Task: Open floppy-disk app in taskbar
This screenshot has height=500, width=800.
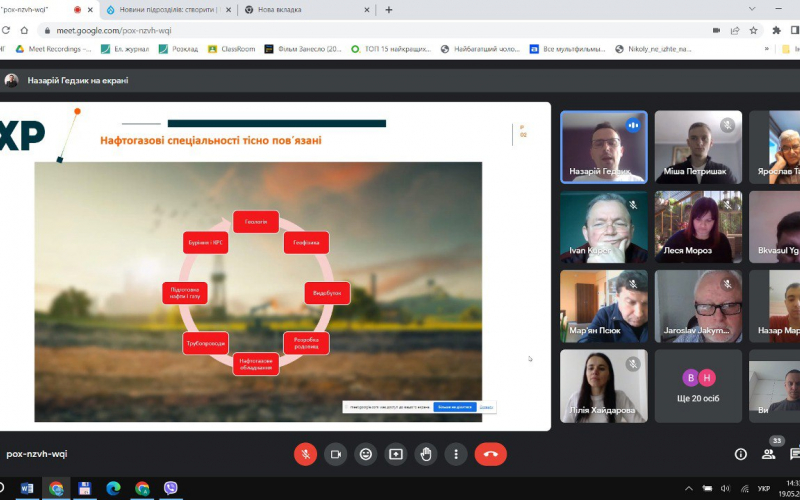Action: pyautogui.click(x=85, y=488)
